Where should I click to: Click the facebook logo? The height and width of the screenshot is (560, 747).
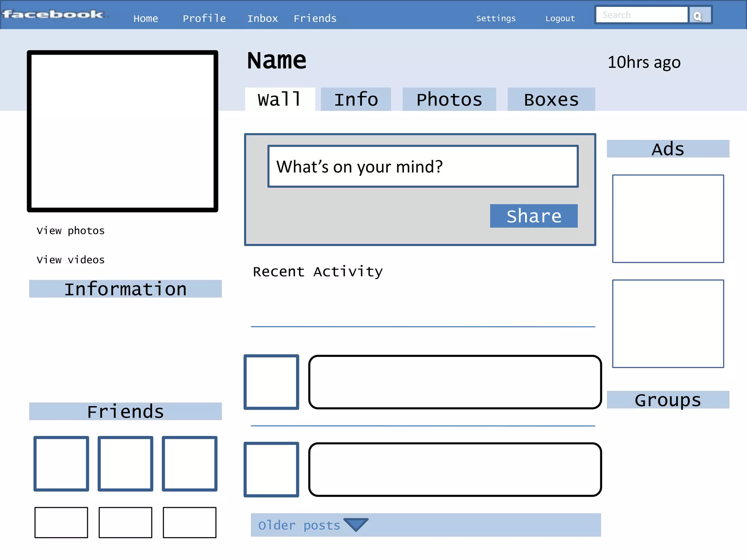click(55, 14)
